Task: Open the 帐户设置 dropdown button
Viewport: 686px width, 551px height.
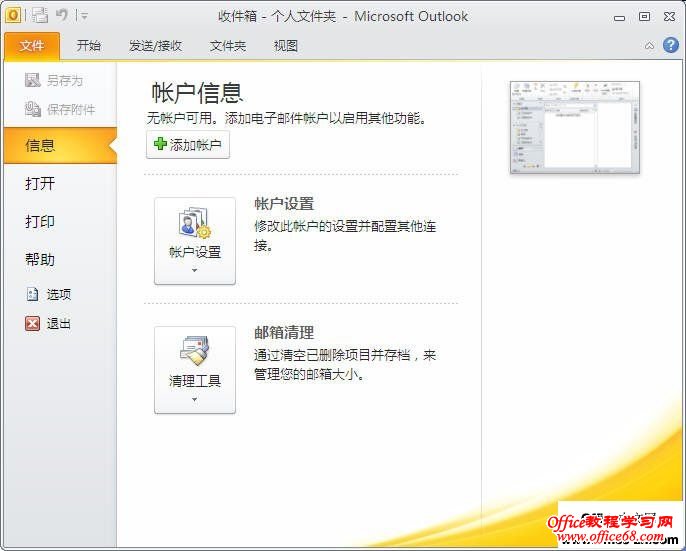Action: coord(195,241)
